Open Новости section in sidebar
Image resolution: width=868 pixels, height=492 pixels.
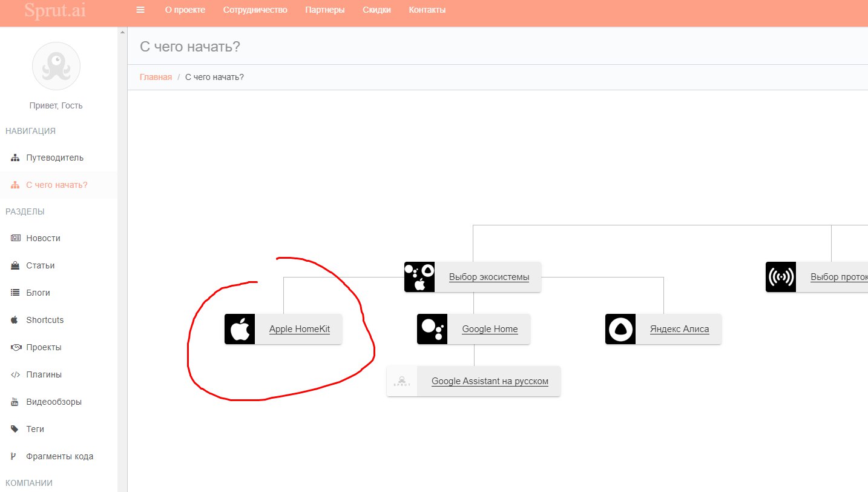click(x=59, y=238)
